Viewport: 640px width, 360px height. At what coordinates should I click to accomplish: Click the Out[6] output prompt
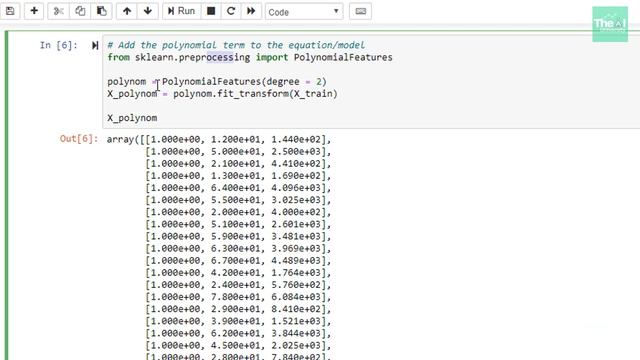point(79,139)
